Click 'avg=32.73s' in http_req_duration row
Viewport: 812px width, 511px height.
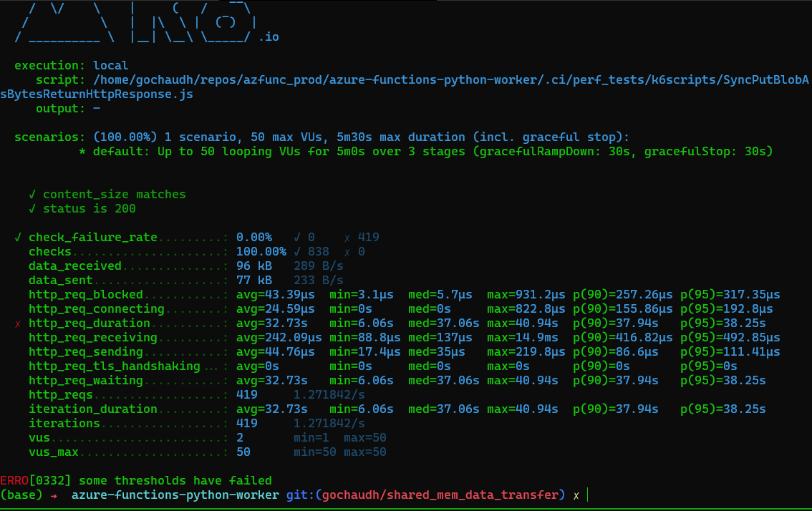pyautogui.click(x=272, y=323)
